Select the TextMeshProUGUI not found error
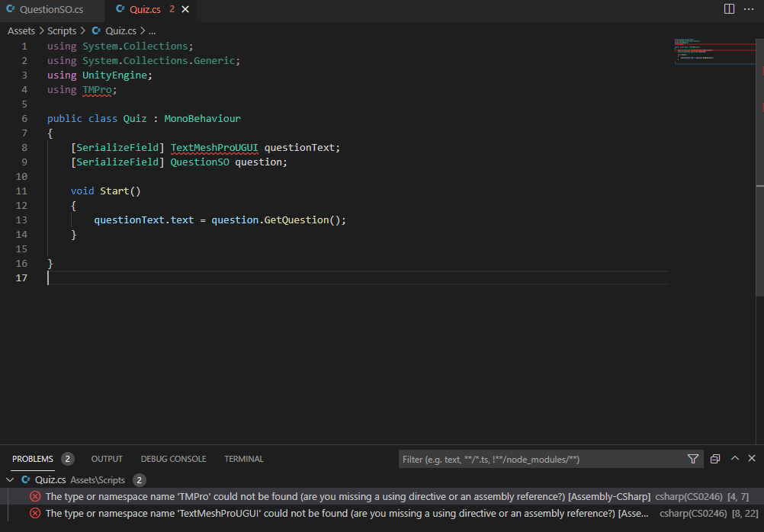The height and width of the screenshot is (532, 764). point(329,514)
